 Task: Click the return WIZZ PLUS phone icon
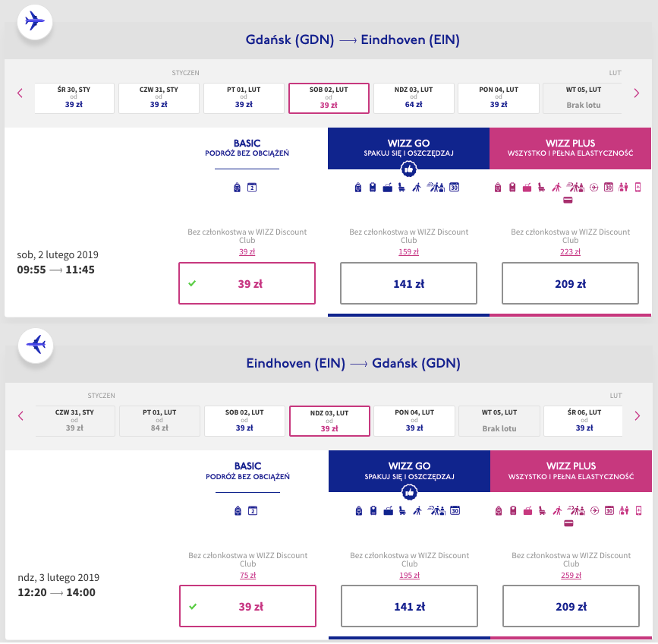[x=639, y=510]
